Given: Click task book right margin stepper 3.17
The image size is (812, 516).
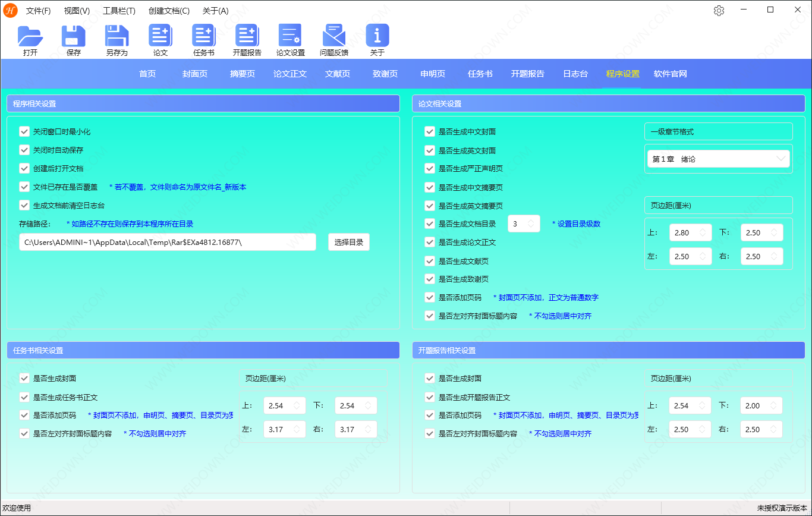Looking at the screenshot, I should coord(356,429).
